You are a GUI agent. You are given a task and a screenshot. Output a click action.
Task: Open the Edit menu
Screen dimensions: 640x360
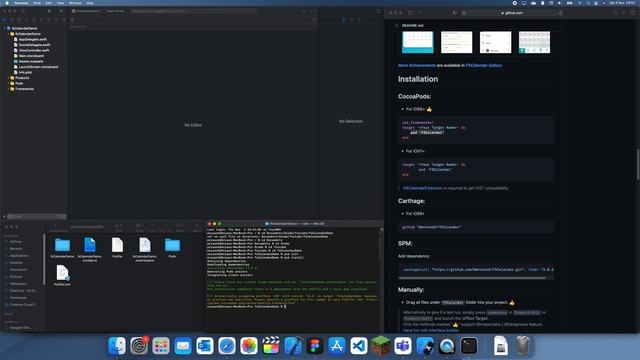[49, 3]
